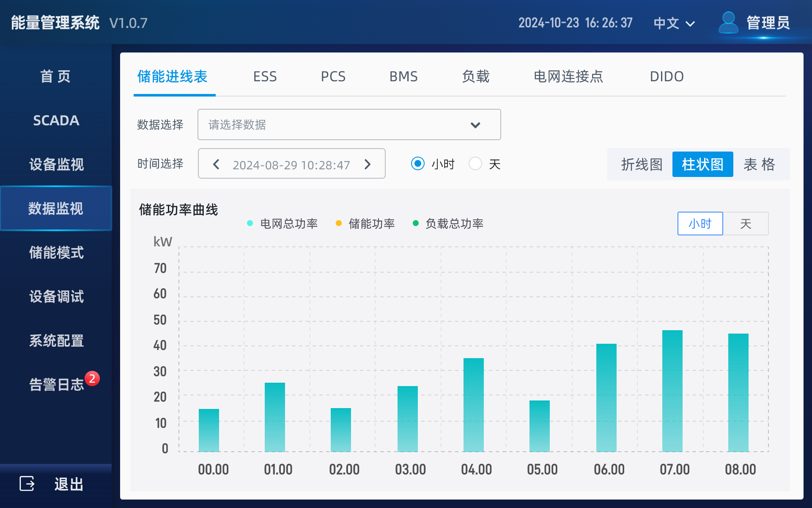Switch chart range to 天
812x508 pixels.
[x=746, y=224]
